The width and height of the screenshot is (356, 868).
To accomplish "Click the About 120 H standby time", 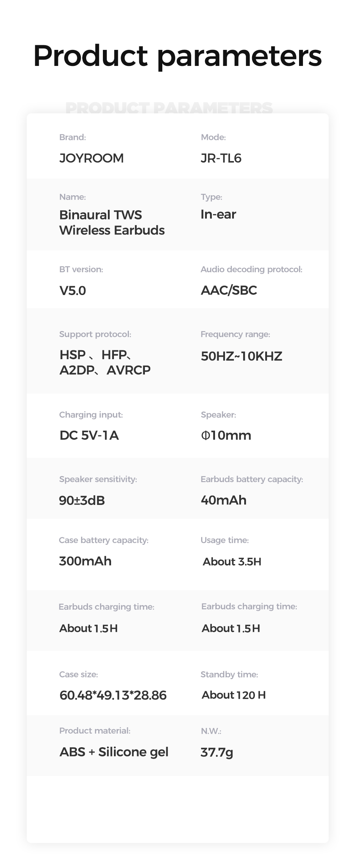I will coord(234,695).
